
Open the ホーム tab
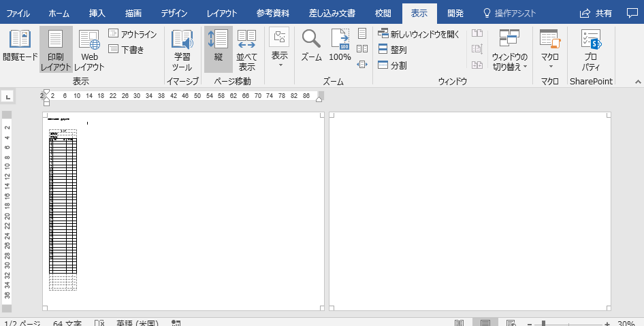pos(59,13)
